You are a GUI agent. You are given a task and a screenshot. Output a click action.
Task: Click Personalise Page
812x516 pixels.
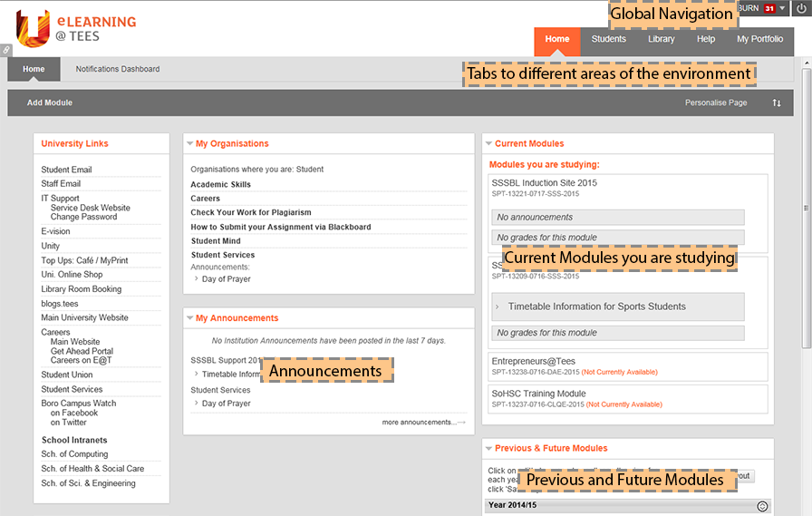point(716,102)
